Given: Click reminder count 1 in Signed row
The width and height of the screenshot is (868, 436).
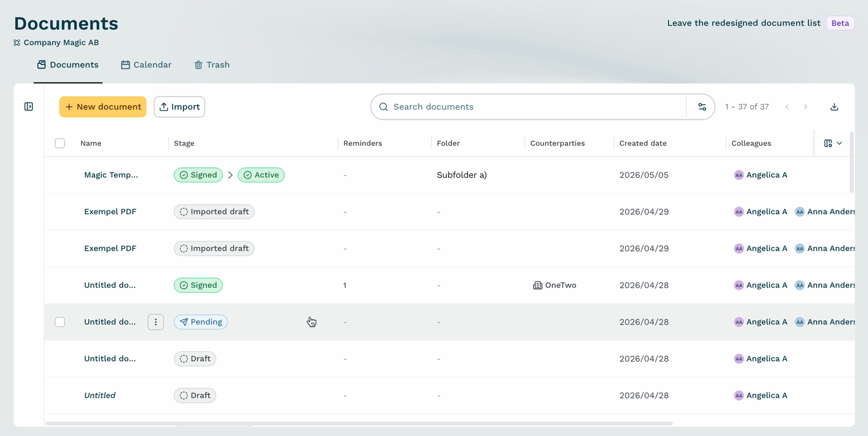Looking at the screenshot, I should tap(345, 285).
